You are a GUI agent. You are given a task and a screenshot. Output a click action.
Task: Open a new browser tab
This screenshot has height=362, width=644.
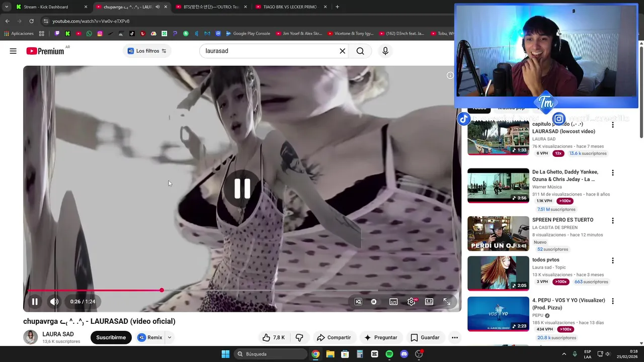pyautogui.click(x=337, y=7)
